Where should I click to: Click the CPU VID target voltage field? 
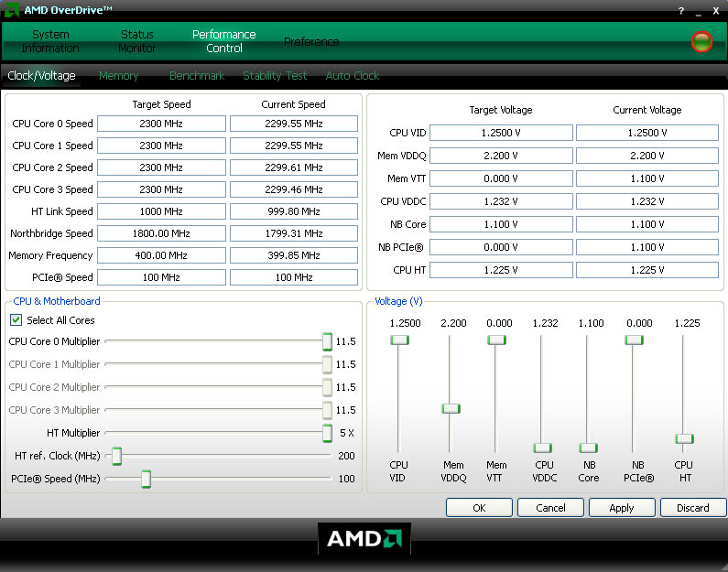(x=501, y=133)
